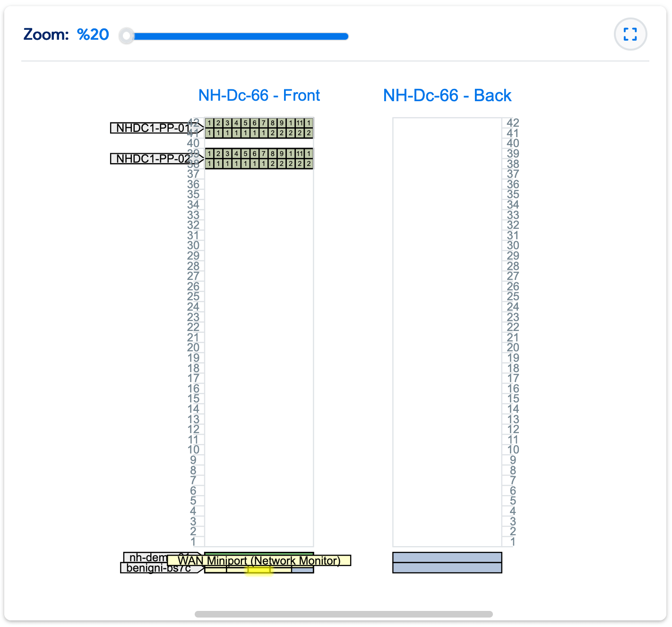
Task: Select the yellow highlighted port on benigni-bs7c
Action: [x=259, y=570]
